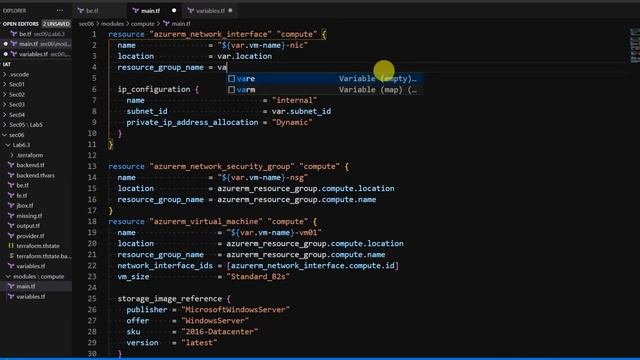Click "azurerm_network_security_group" resource type string

click(x=222, y=167)
